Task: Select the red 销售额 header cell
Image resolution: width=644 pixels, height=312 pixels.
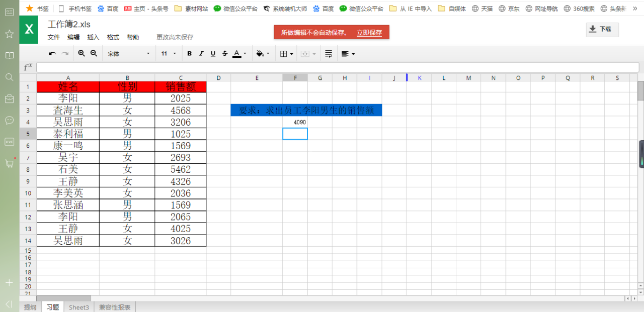Action: point(180,86)
